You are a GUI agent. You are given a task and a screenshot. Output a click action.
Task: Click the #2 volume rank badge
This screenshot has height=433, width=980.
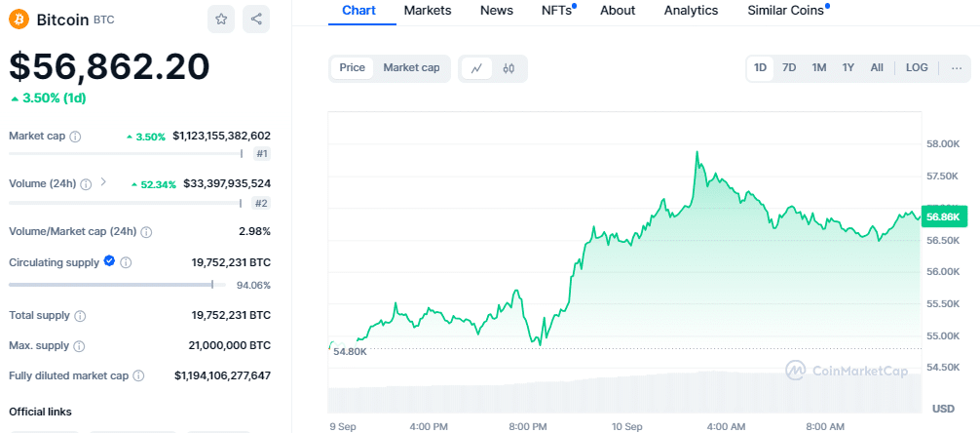(x=262, y=203)
